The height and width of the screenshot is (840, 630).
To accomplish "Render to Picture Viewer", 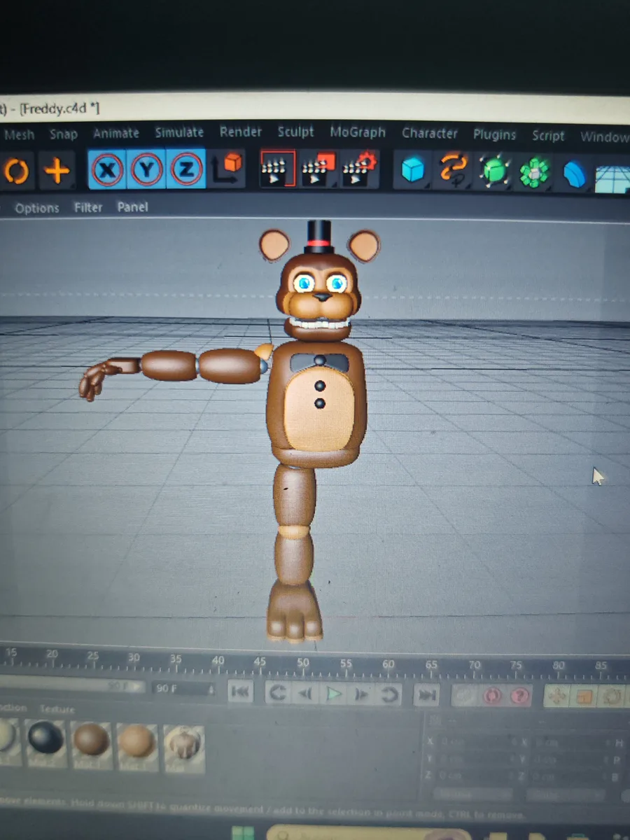I will point(318,169).
